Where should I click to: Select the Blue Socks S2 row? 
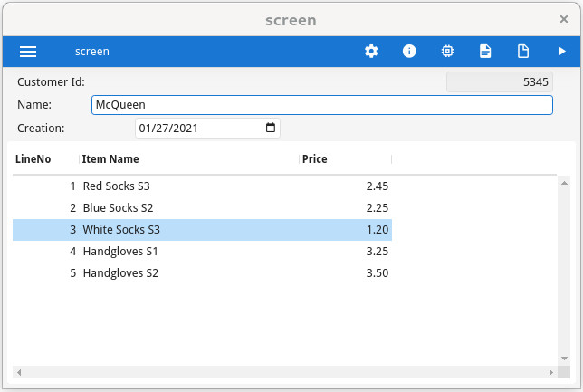[x=202, y=208]
